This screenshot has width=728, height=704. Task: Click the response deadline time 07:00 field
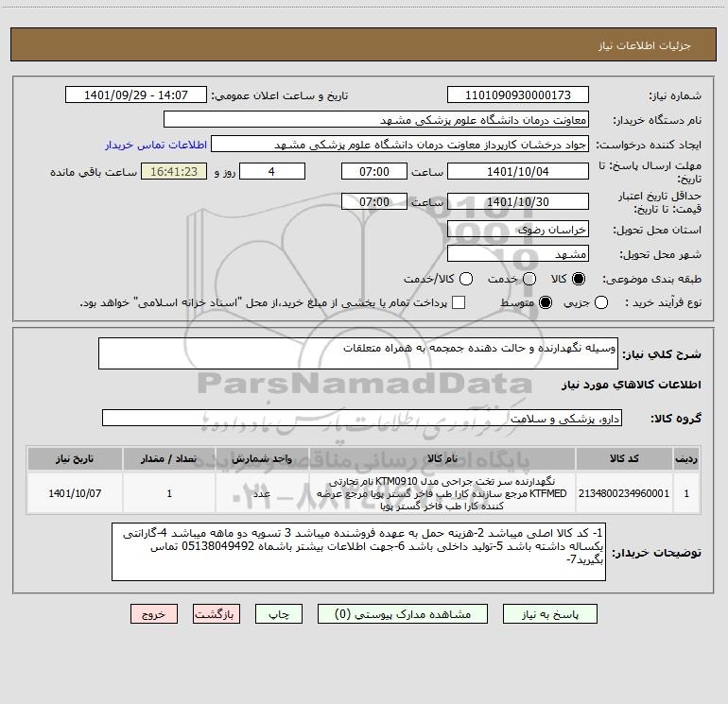pyautogui.click(x=374, y=171)
